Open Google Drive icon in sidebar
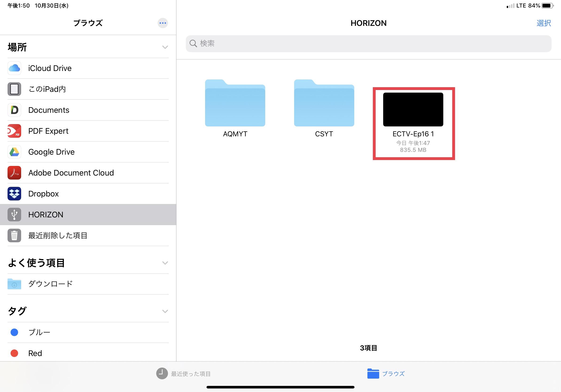561x392 pixels. click(x=14, y=152)
